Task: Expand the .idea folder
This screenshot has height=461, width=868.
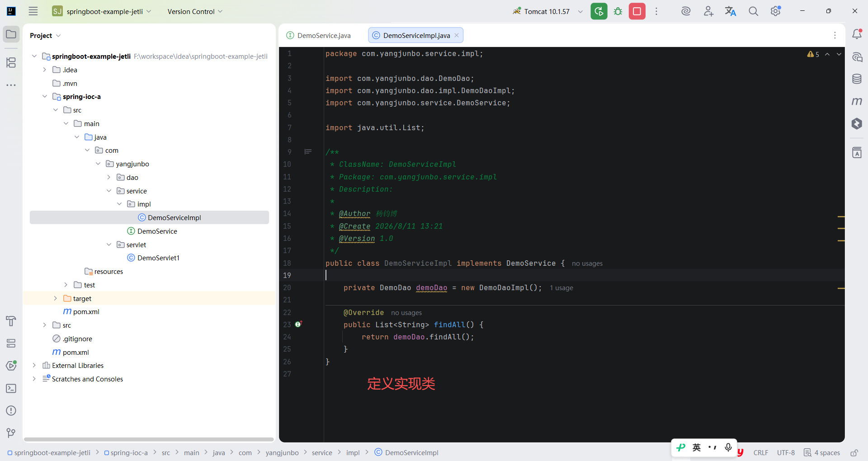Action: (x=44, y=70)
